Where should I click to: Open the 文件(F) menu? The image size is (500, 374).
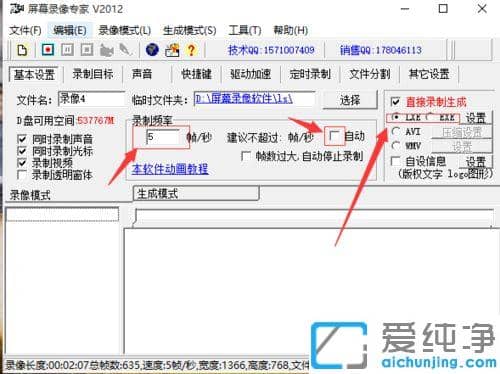[x=25, y=30]
